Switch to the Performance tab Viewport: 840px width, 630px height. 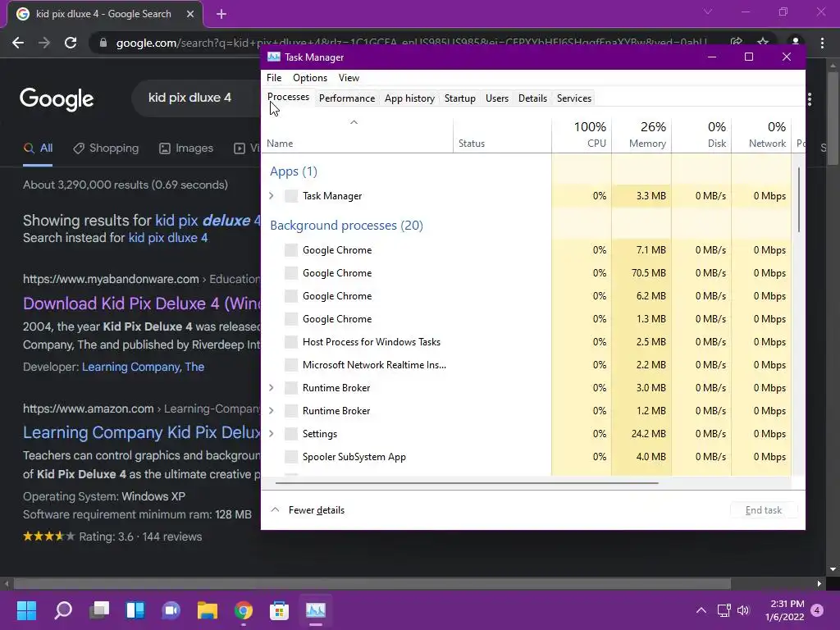pos(347,98)
